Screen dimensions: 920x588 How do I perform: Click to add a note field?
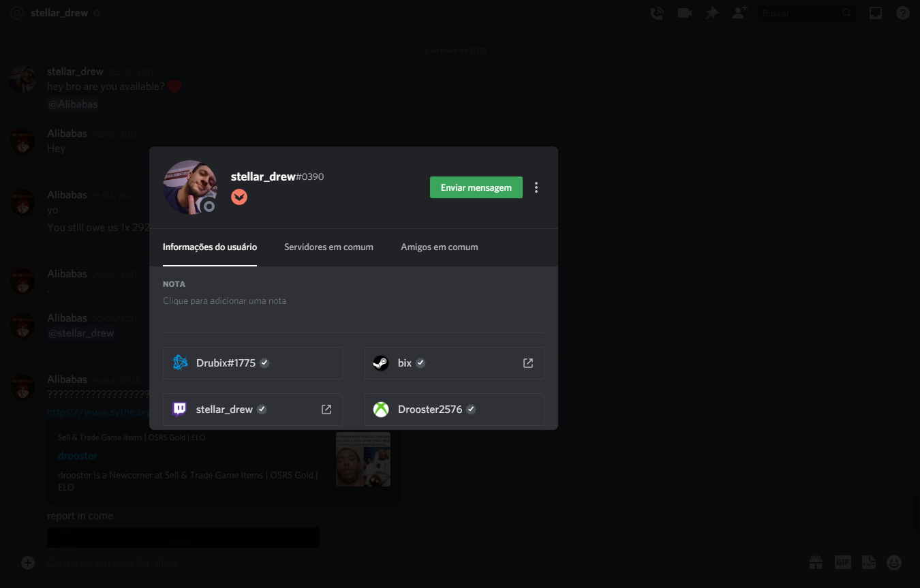coord(354,301)
